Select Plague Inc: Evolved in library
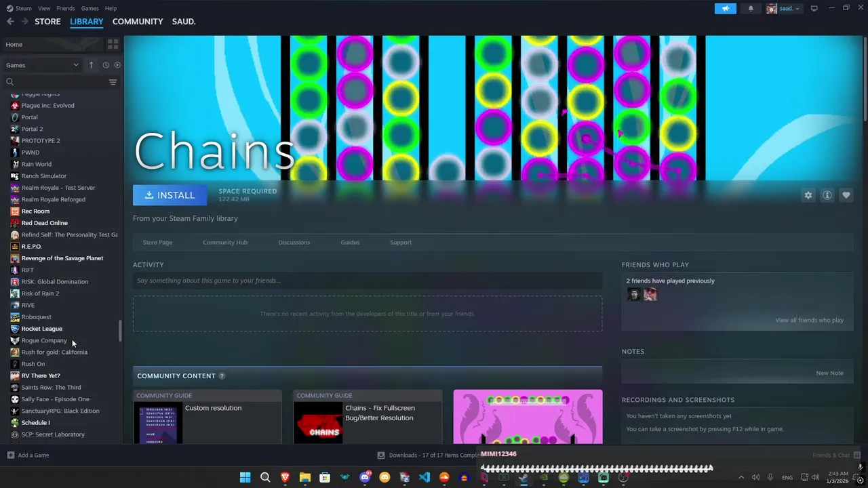 click(x=47, y=106)
